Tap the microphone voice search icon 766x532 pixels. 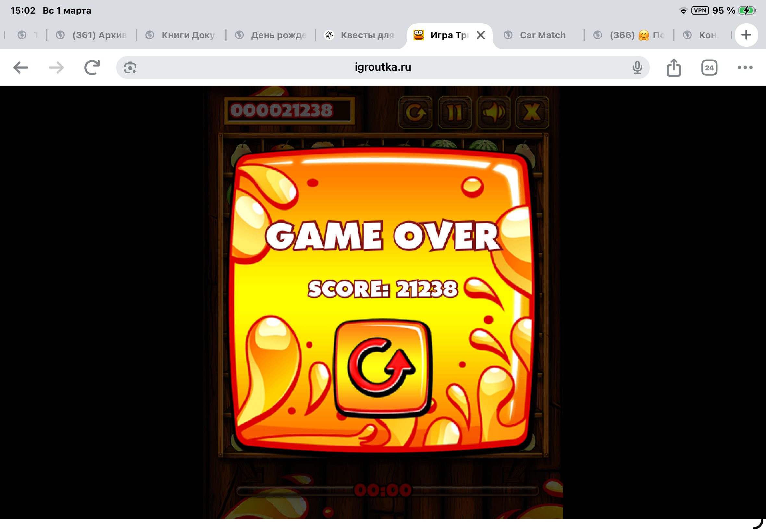pos(637,68)
